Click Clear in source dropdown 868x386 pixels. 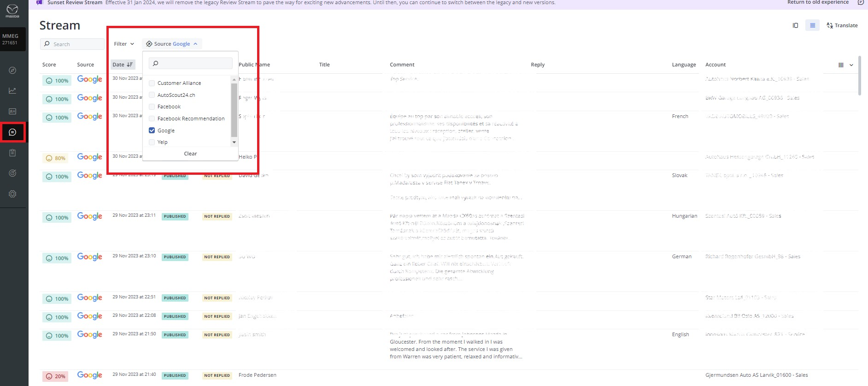pyautogui.click(x=190, y=154)
